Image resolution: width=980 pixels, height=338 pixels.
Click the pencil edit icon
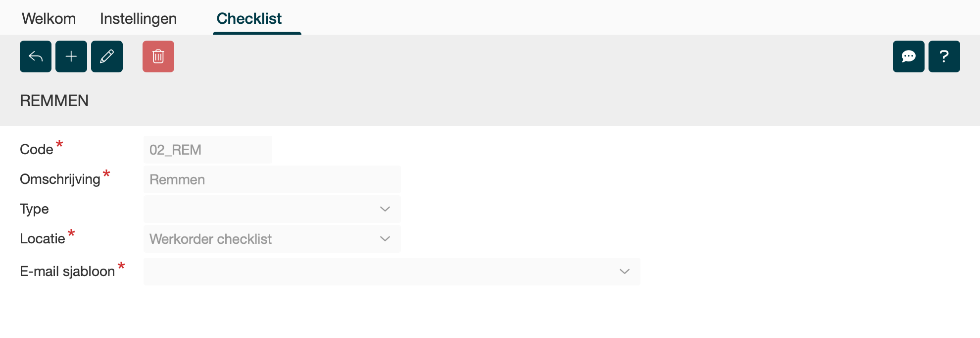coord(107,56)
